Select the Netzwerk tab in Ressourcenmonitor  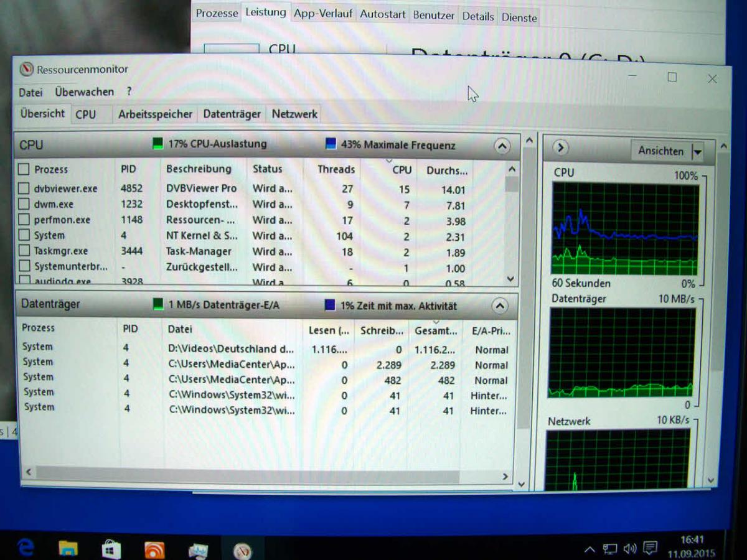tap(294, 114)
